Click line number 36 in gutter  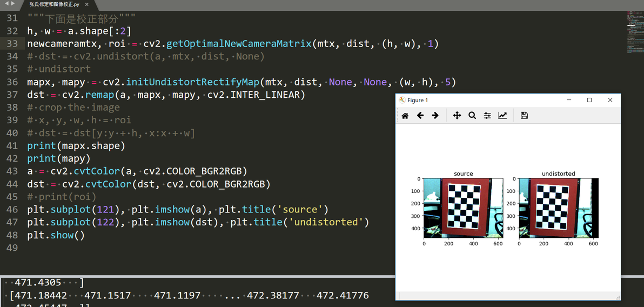click(x=13, y=82)
